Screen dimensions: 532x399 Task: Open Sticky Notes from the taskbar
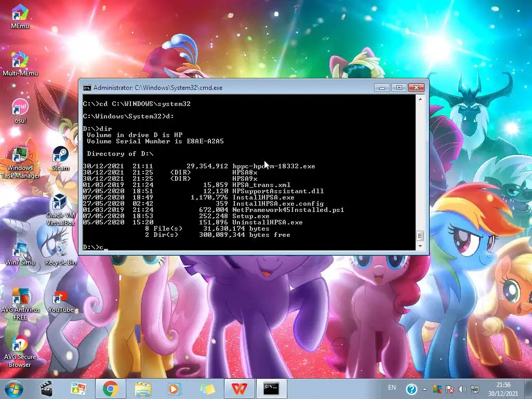[207, 389]
